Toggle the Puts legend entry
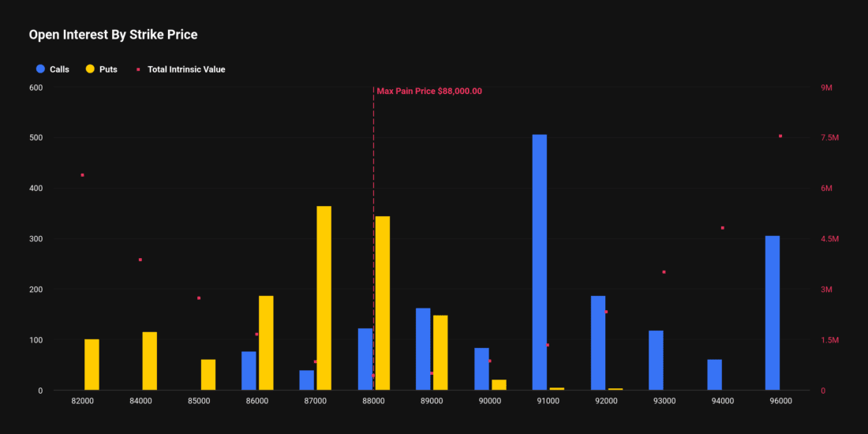 pos(108,69)
